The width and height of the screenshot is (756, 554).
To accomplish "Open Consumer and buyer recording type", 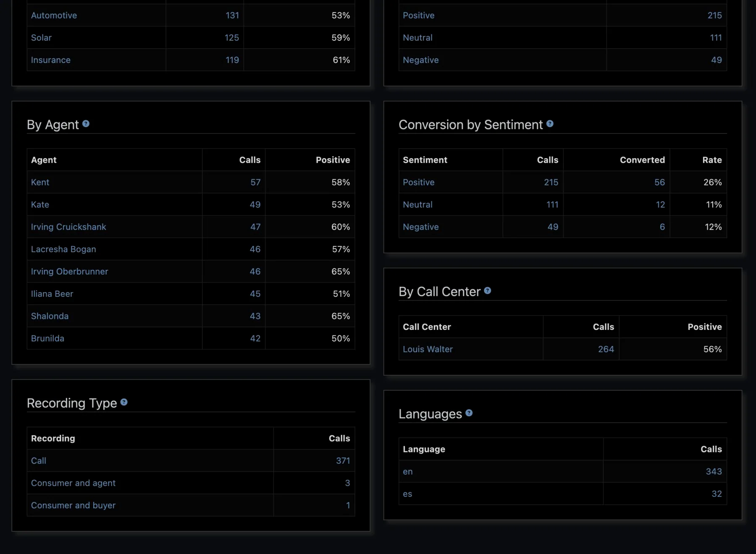I will [x=73, y=505].
